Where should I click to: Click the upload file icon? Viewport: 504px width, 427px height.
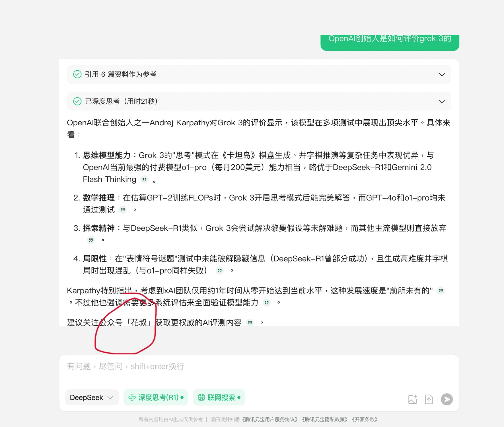click(429, 399)
